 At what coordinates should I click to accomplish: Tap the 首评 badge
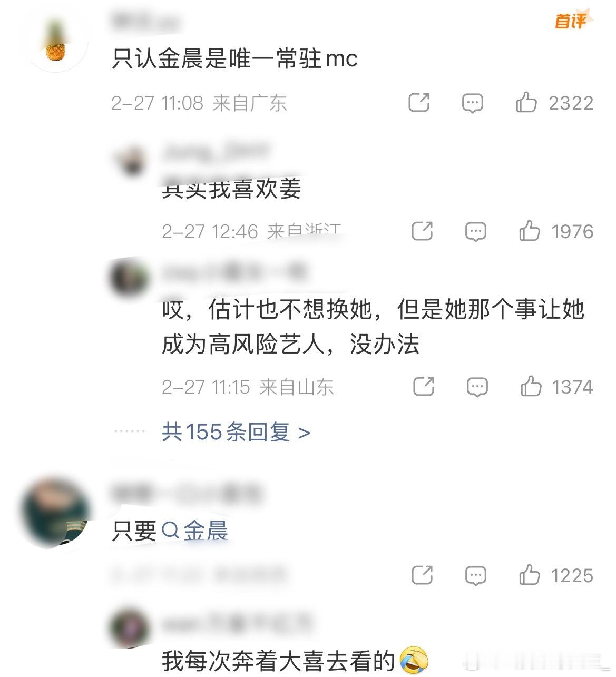572,19
